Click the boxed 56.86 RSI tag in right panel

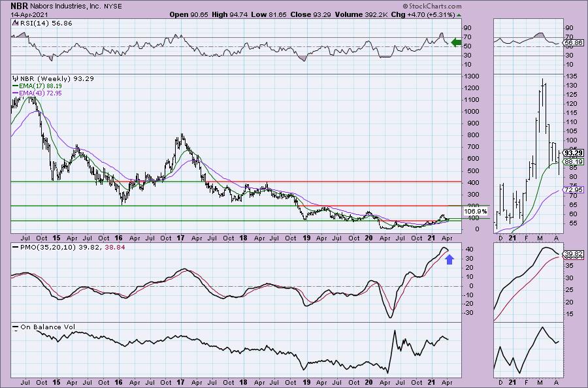pos(574,43)
